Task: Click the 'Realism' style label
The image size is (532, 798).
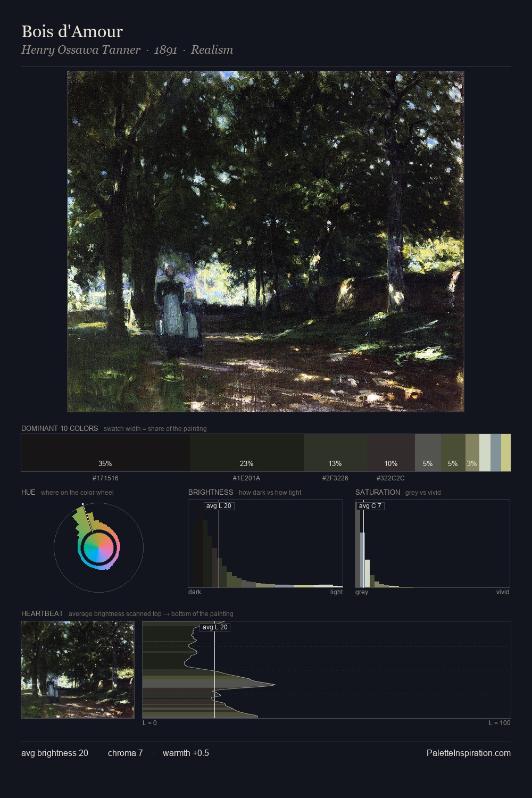Action: pyautogui.click(x=212, y=49)
